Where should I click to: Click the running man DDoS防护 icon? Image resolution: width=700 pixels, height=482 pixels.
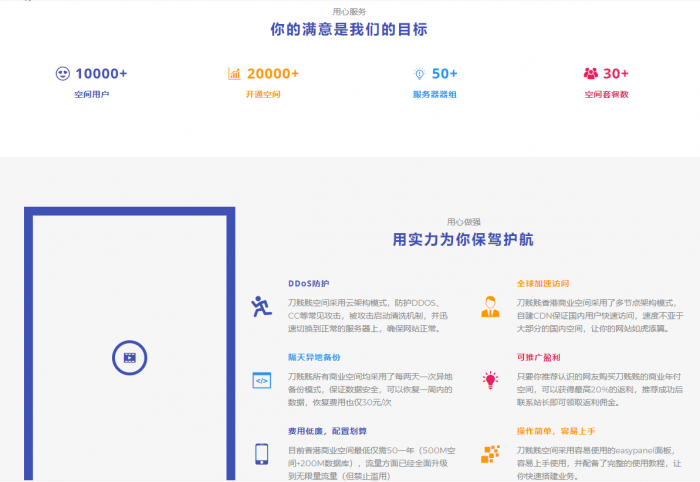[262, 306]
